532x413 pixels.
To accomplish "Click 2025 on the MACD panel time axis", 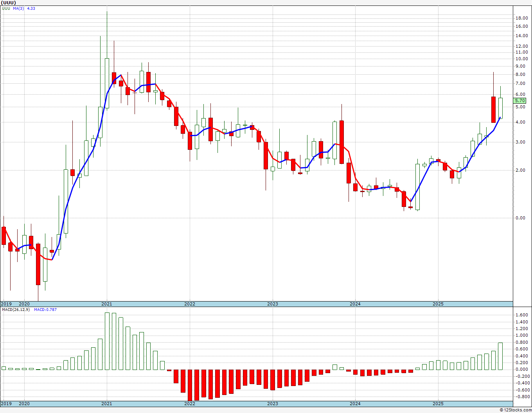I will tap(438, 404).
